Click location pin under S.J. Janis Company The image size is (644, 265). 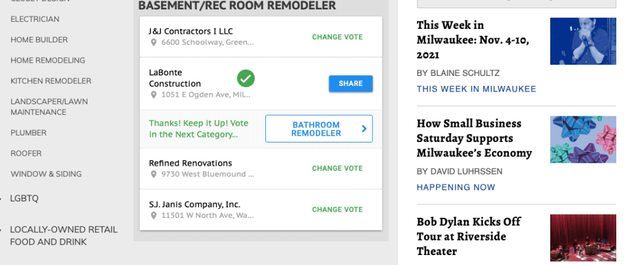(153, 215)
